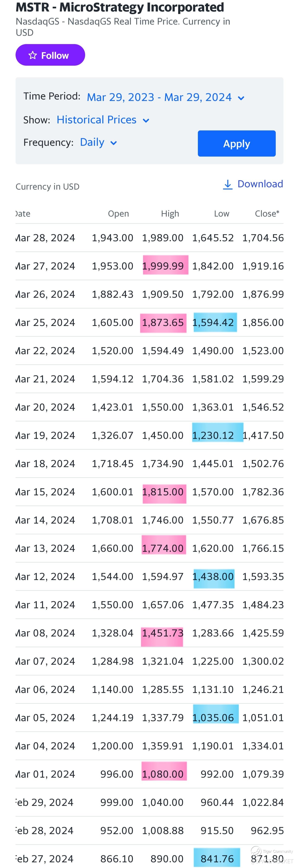Click Mar 15, 2024 close price 1,782.36
This screenshot has height=868, width=299.
(x=263, y=492)
